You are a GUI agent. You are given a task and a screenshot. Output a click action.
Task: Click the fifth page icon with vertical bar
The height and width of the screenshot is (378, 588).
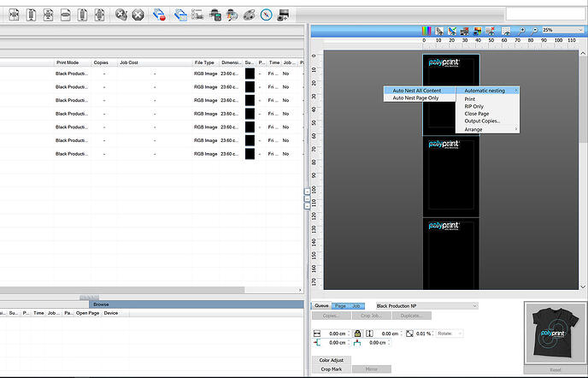pyautogui.click(x=82, y=15)
